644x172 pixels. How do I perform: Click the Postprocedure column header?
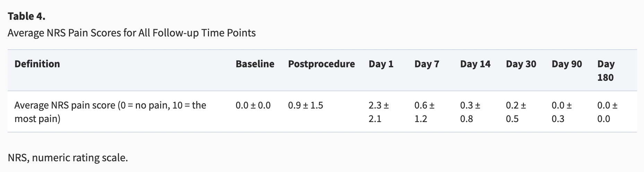321,64
